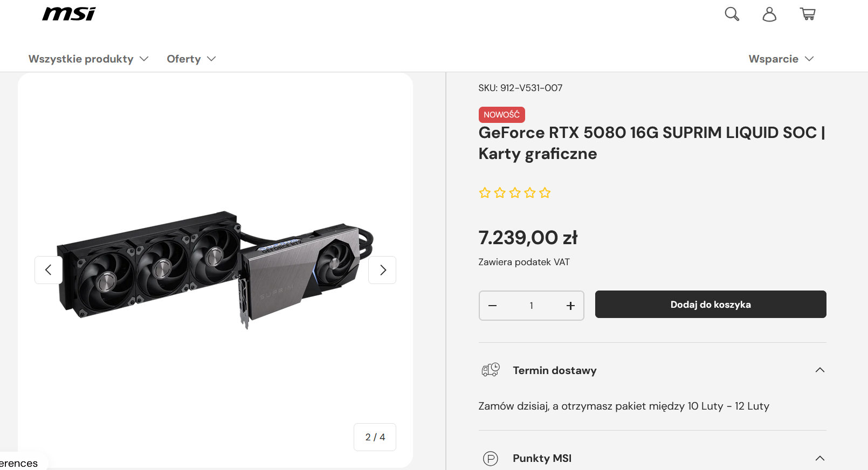Show the next product image
The image size is (868, 470).
pos(382,270)
